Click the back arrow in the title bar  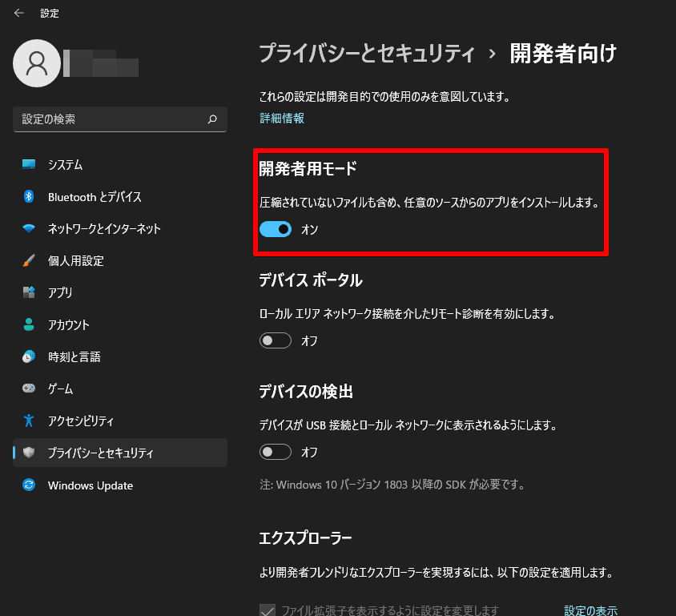point(19,14)
